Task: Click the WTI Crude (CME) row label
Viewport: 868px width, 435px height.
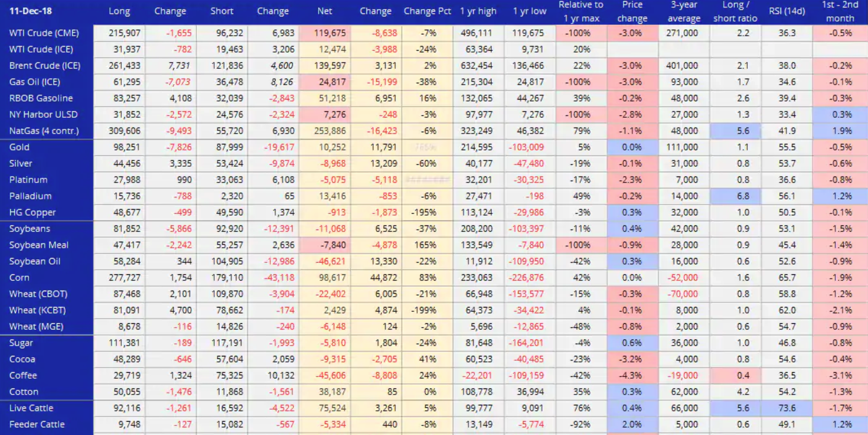Action: [44, 33]
